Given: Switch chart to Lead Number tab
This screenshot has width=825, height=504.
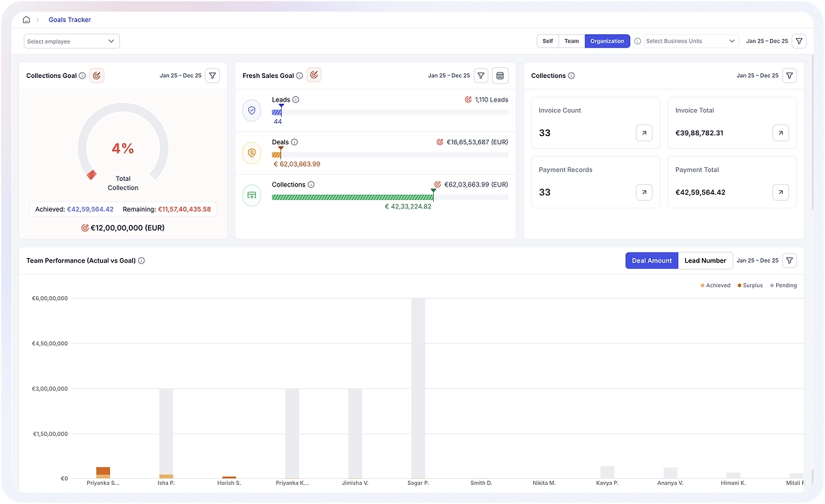Looking at the screenshot, I should click(705, 260).
